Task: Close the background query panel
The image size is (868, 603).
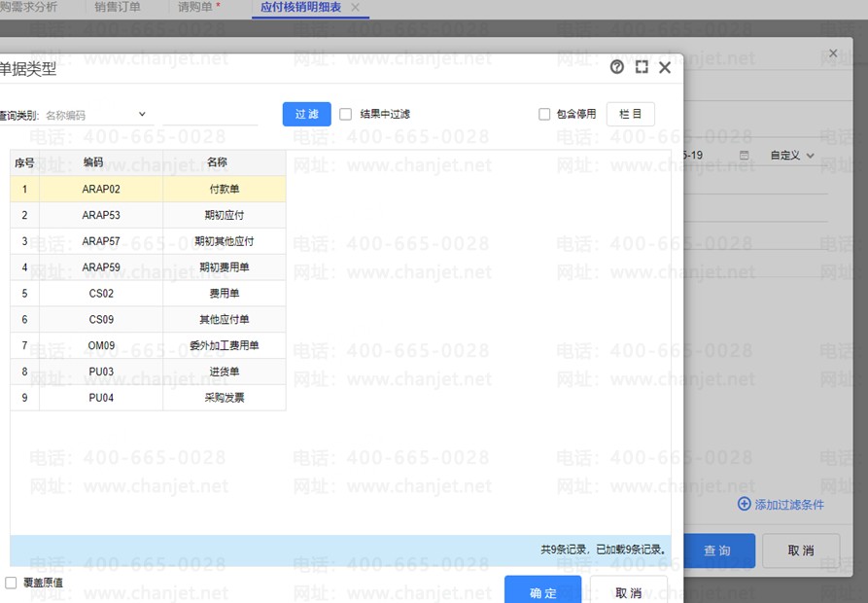Action: [832, 53]
